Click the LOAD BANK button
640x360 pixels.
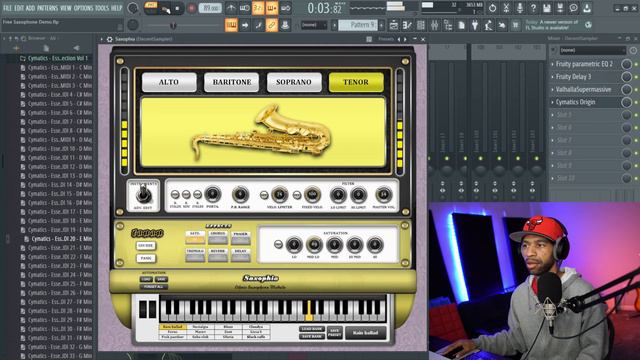coord(312,329)
